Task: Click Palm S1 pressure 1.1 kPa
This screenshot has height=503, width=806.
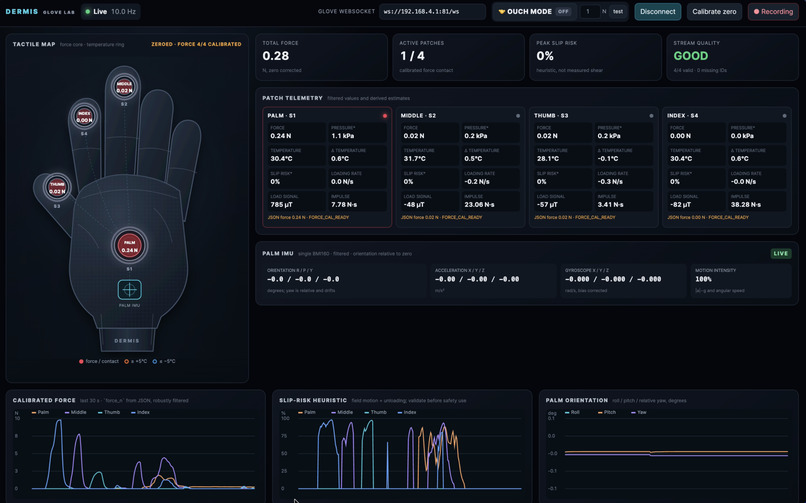Action: 343,136
